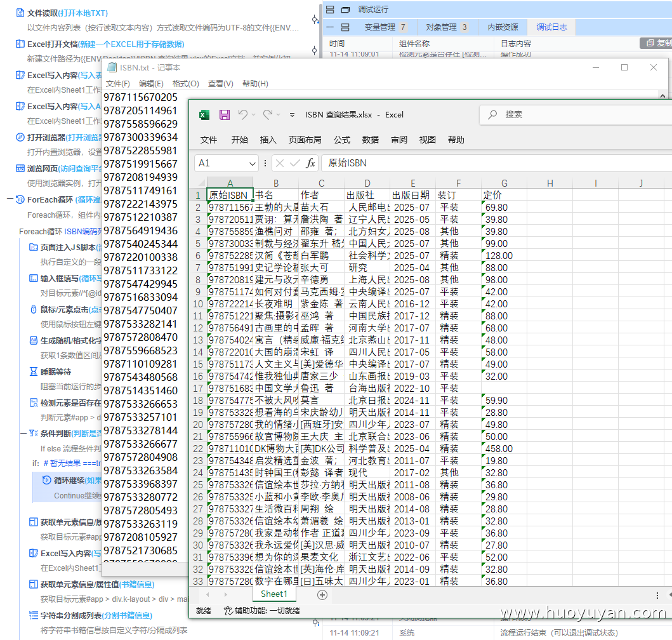Image resolution: width=672 pixels, height=640 pixels.
Task: Click the formula bar confirm checkmark icon
Action: pos(295,163)
